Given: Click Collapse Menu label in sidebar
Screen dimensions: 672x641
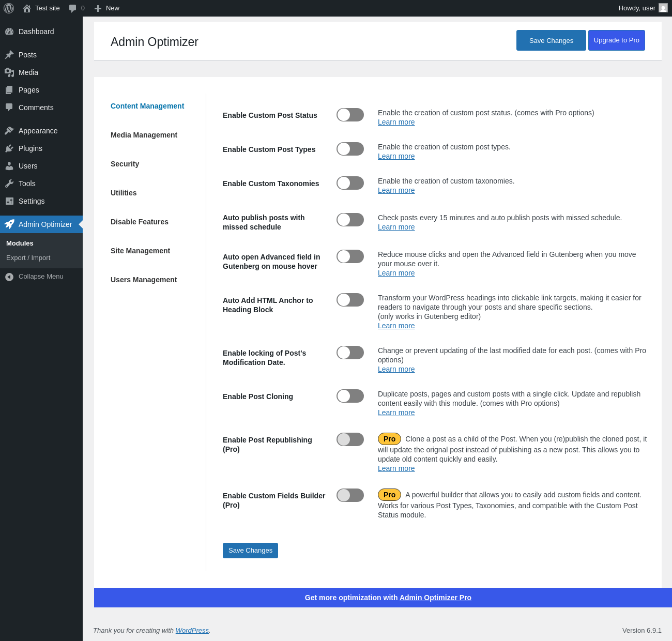Looking at the screenshot, I should coord(41,277).
